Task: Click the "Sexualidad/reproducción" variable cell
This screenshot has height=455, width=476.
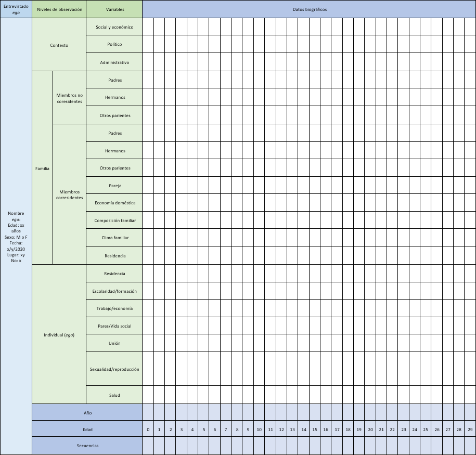Action: pos(114,369)
